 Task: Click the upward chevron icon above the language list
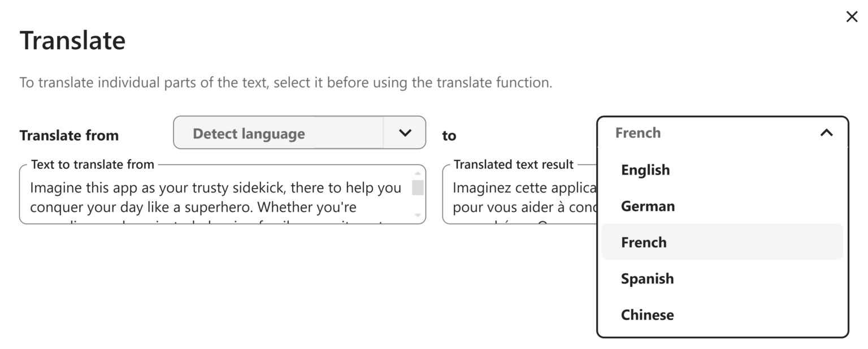click(x=827, y=133)
